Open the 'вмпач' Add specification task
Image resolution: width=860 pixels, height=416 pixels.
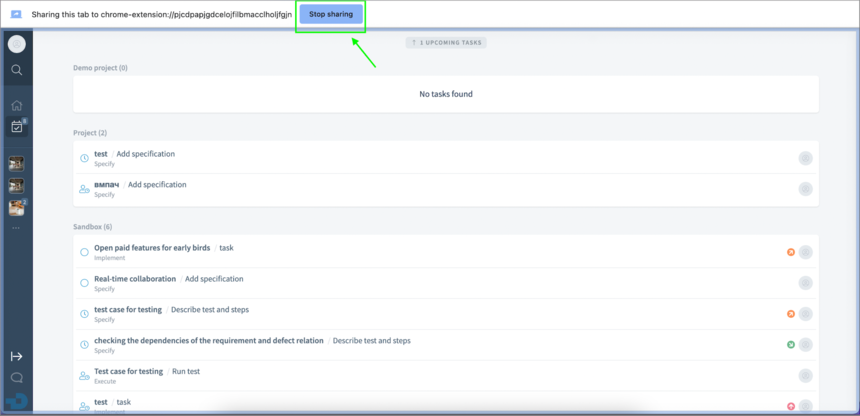pyautogui.click(x=140, y=185)
